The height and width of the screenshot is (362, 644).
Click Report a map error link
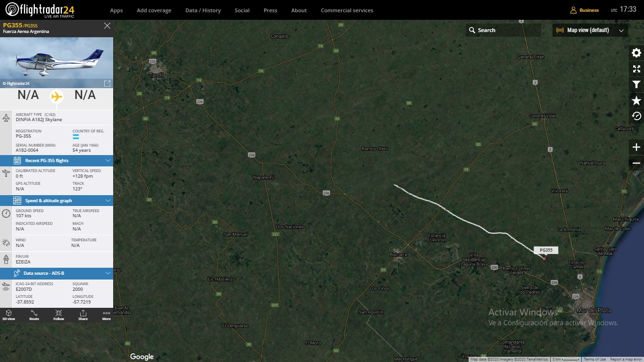click(x=626, y=360)
